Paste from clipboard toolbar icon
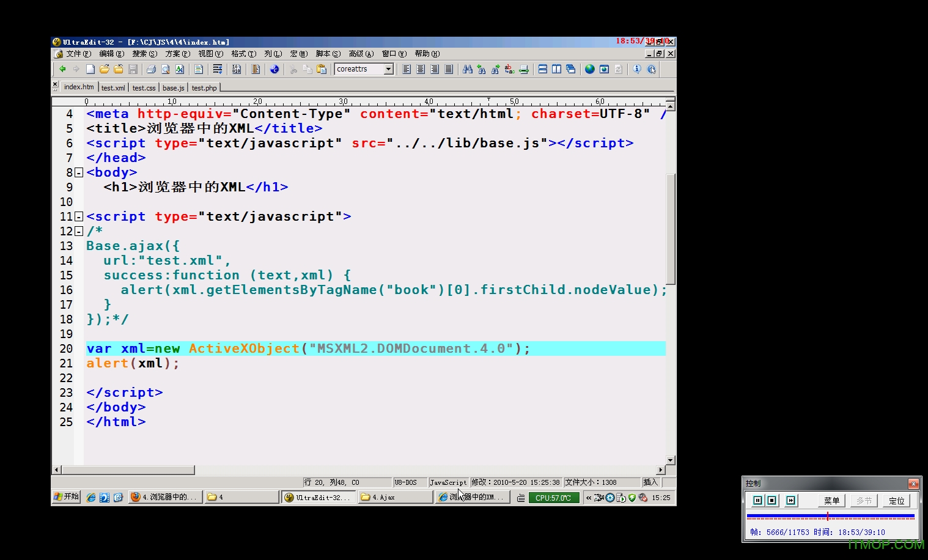This screenshot has height=560, width=928. coord(322,69)
